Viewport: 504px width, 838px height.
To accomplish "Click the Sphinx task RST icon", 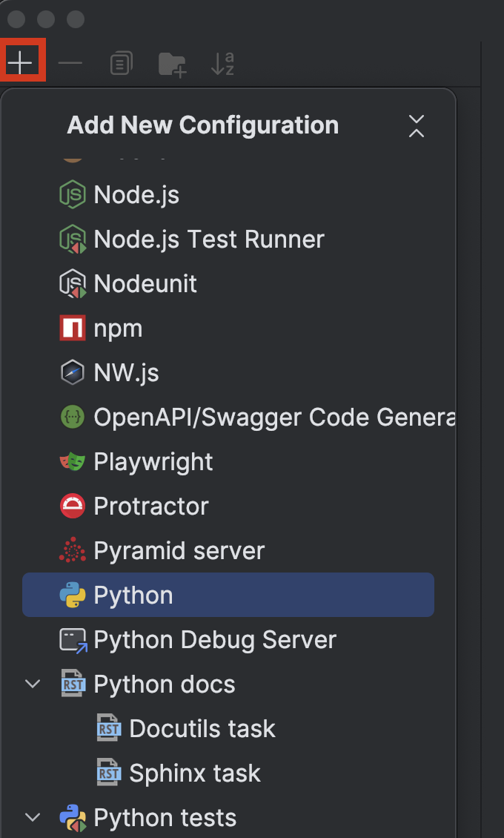I will (x=109, y=773).
